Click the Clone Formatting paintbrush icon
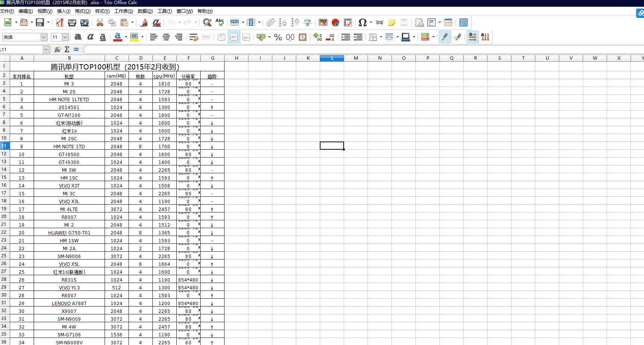The image size is (644, 345). 144,22
